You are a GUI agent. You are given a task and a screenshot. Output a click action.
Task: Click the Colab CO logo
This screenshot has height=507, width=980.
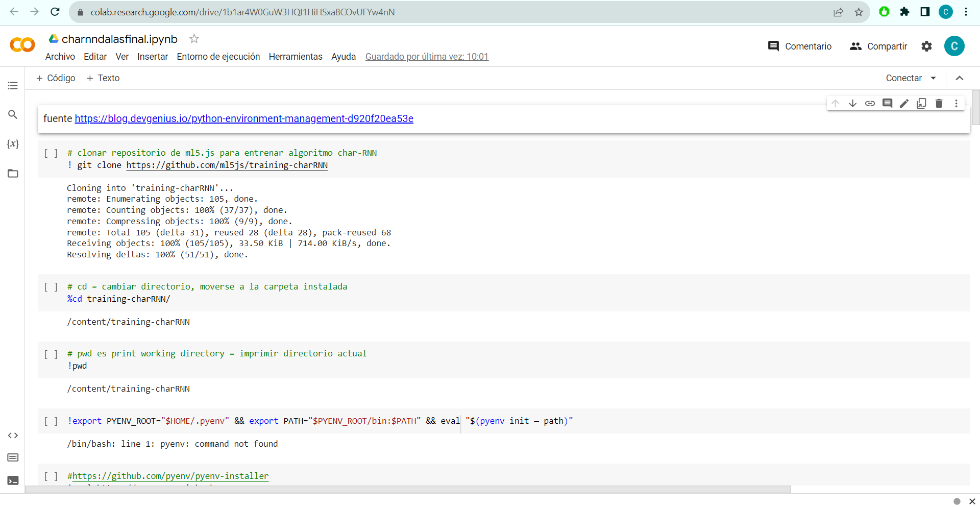tap(22, 45)
